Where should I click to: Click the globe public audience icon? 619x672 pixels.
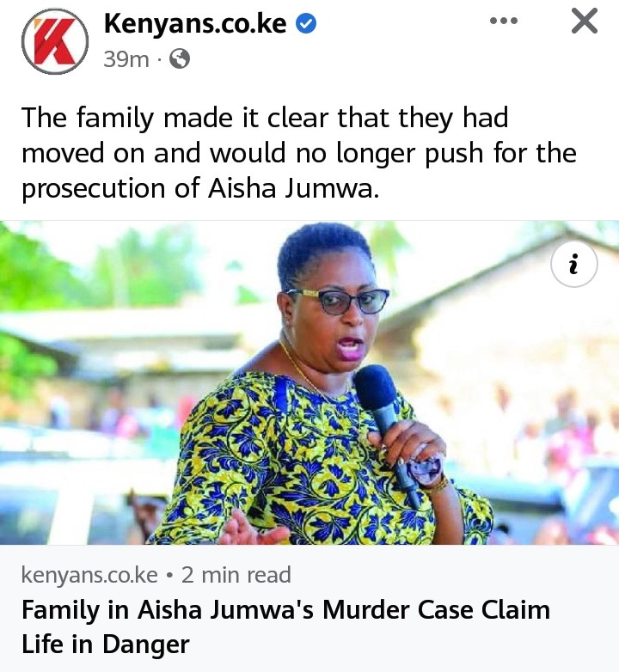[x=180, y=58]
